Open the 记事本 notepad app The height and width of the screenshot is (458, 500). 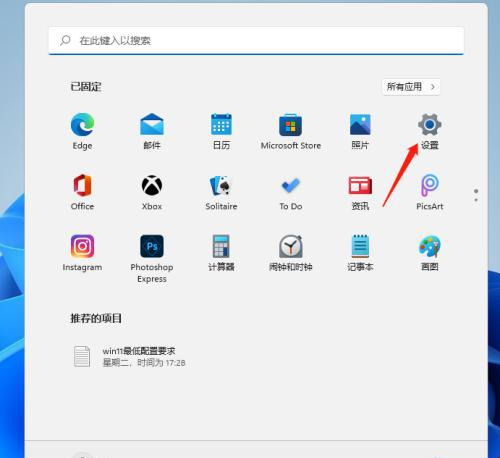(360, 253)
